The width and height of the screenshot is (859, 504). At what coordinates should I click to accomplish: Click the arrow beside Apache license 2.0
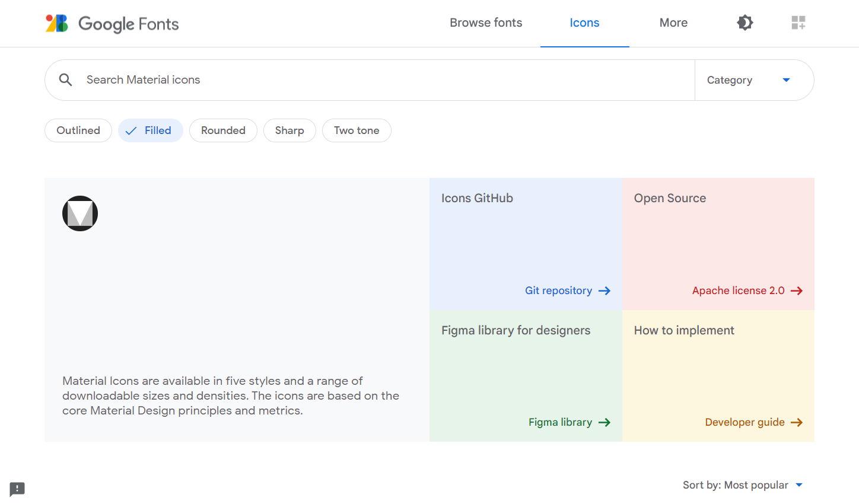click(797, 291)
